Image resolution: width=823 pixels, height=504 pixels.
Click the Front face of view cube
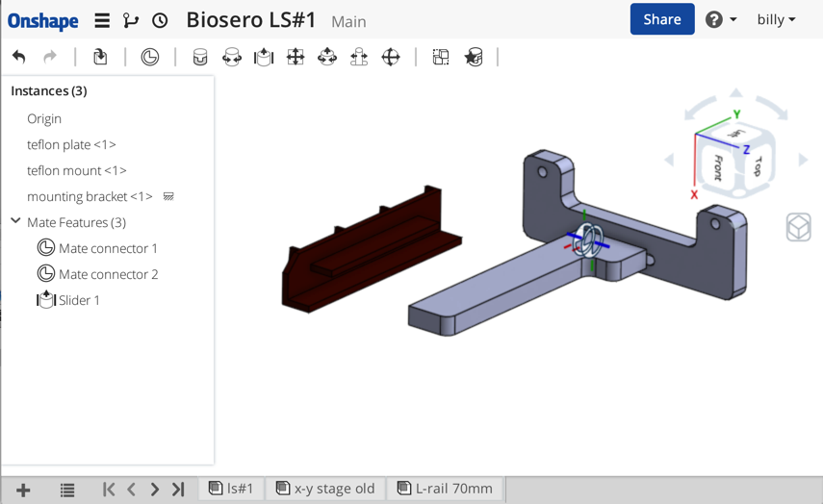tap(717, 167)
